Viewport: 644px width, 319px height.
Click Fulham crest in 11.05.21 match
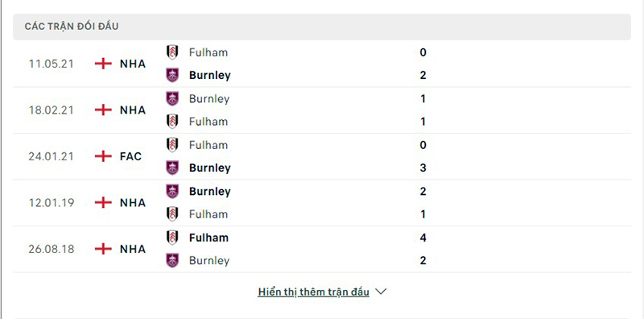172,52
